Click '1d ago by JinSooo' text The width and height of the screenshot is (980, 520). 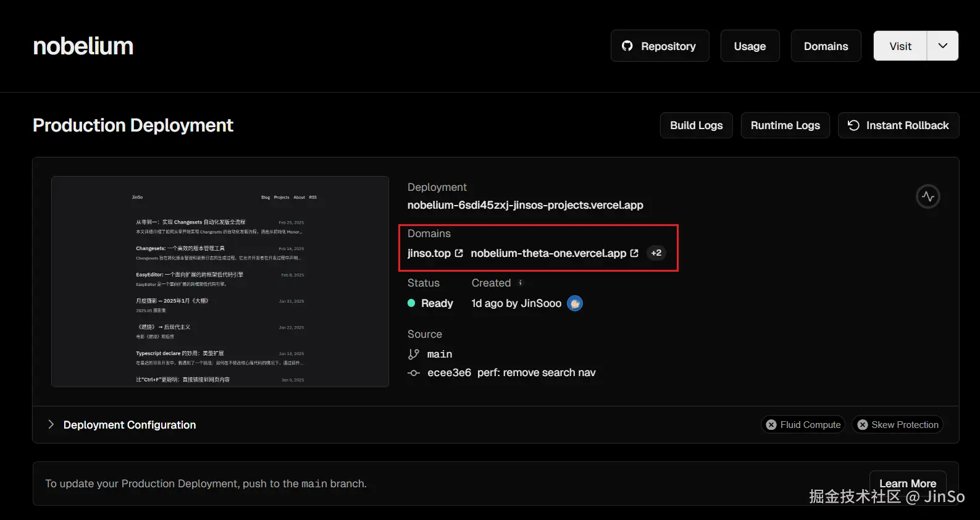coord(516,303)
